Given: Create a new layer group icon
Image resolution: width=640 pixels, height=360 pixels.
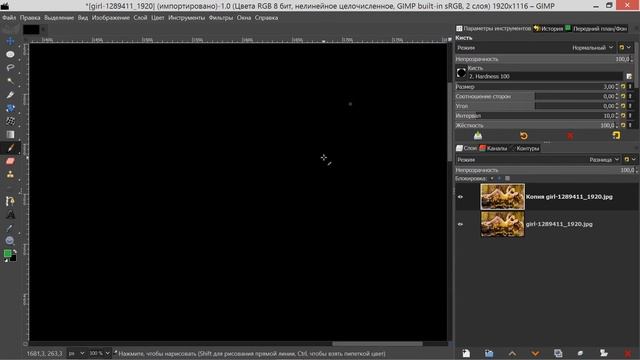Looking at the screenshot, I should (489, 353).
